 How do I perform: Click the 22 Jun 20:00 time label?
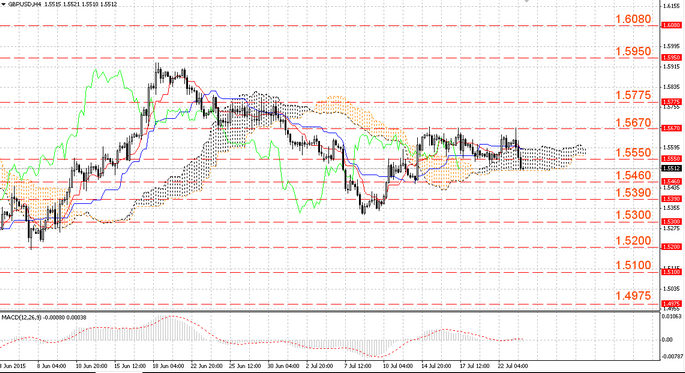pos(207,366)
